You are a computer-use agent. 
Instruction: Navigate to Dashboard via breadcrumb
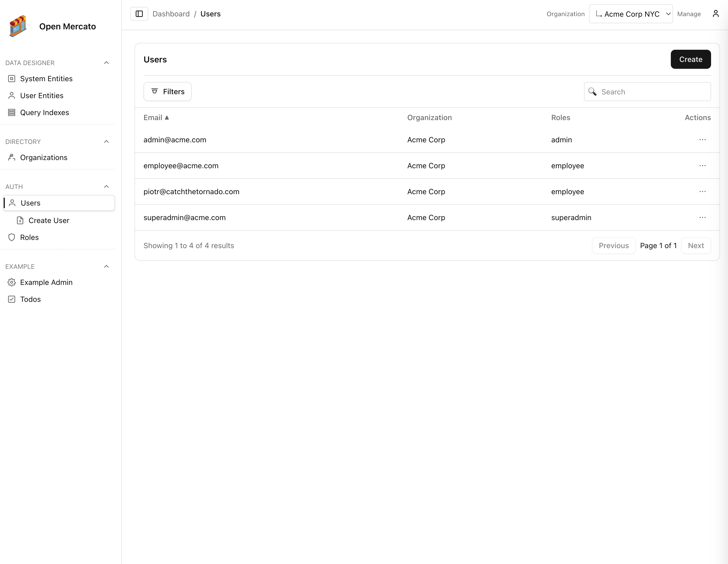click(171, 14)
